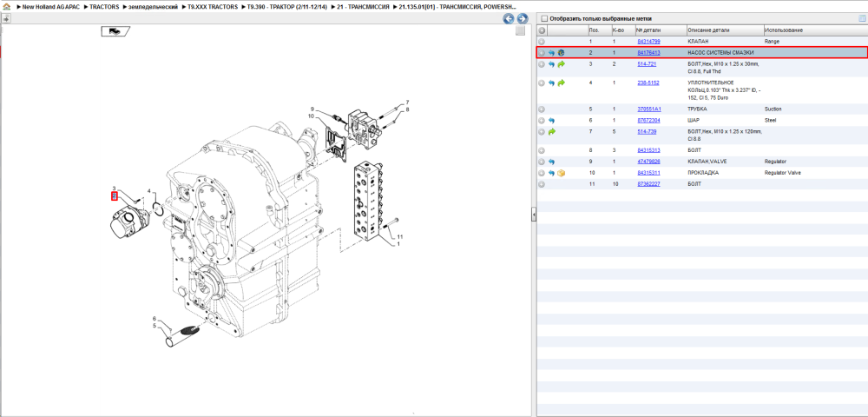This screenshot has height=417, width=868.
Task: Add КЛАПАН,VALVE 47479826 with plus icon
Action: pos(542,161)
